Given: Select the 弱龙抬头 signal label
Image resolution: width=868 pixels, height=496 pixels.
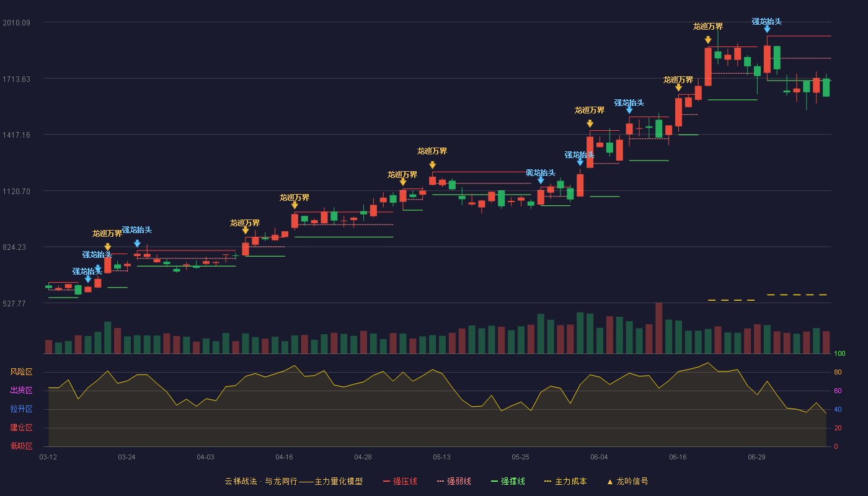Looking at the screenshot, I should (541, 172).
